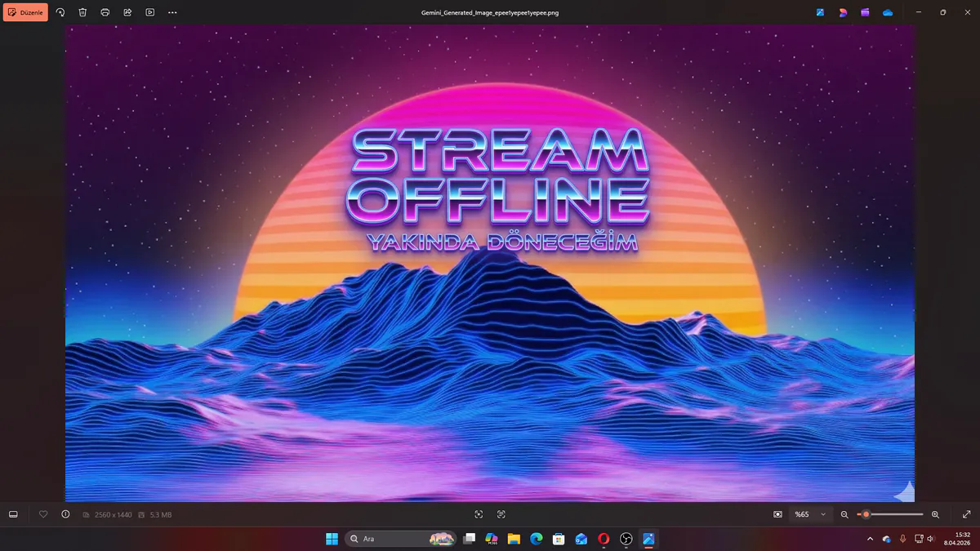The image size is (980, 551).
Task: Open the Photos gallery icon in title bar
Action: (x=820, y=12)
